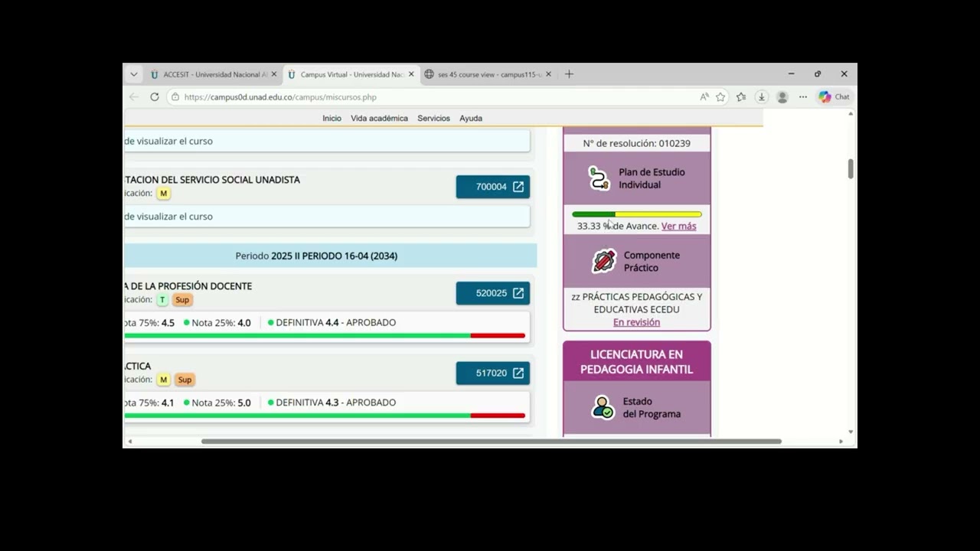Open course 700004 button
Image resolution: width=980 pixels, height=551 pixels.
pyautogui.click(x=493, y=187)
